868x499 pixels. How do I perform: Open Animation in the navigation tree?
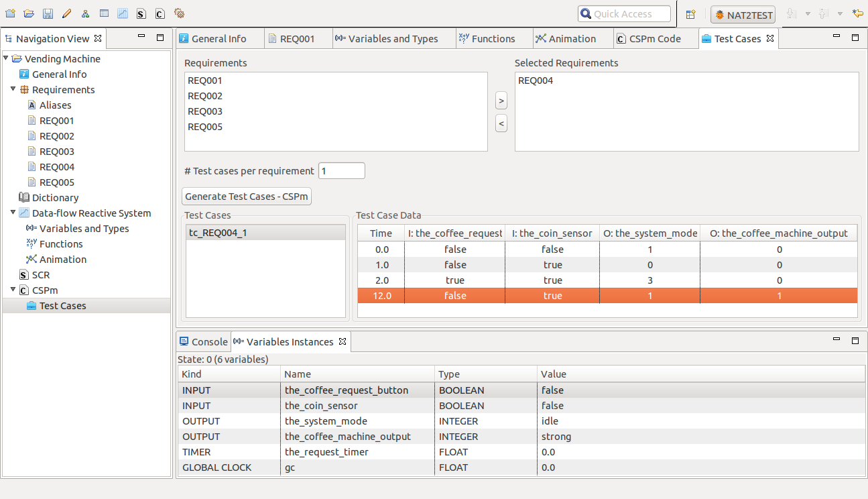(x=62, y=260)
